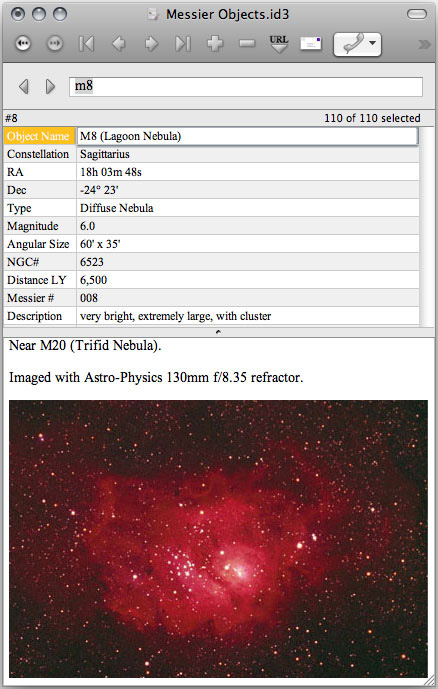This screenshot has width=438, height=689.
Task: Remove record with minus icon
Action: (x=247, y=44)
